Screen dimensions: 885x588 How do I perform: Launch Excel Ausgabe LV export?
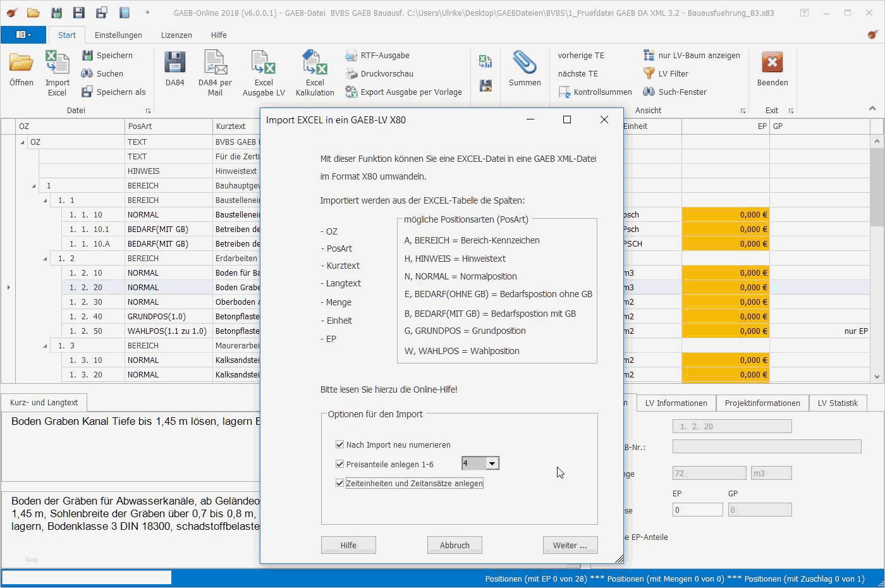click(264, 64)
